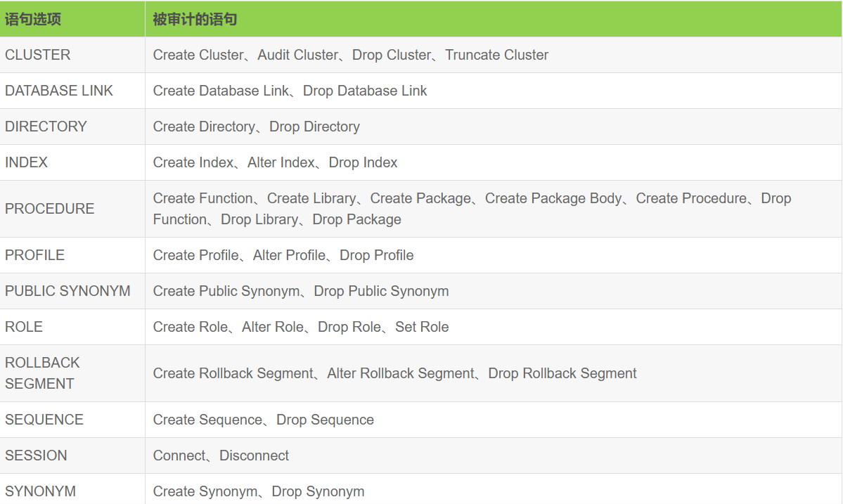
Task: Click the Create Package Body text
Action: click(x=553, y=198)
